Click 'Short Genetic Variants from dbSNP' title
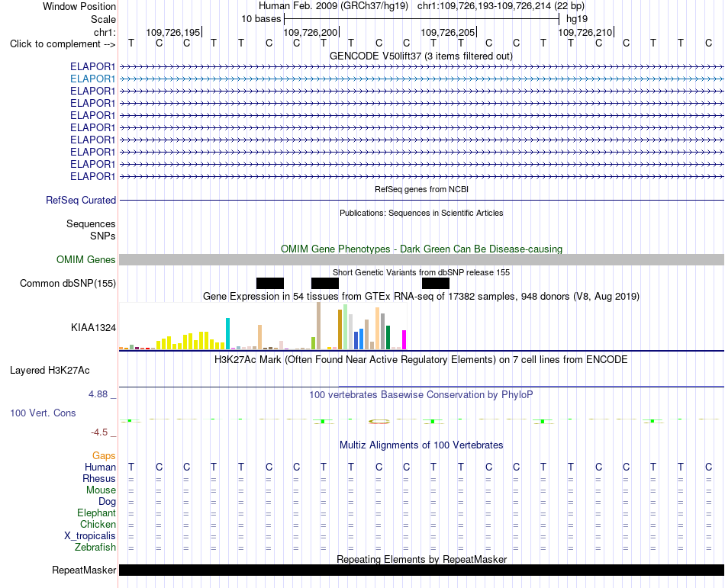The image size is (725, 588). point(421,272)
